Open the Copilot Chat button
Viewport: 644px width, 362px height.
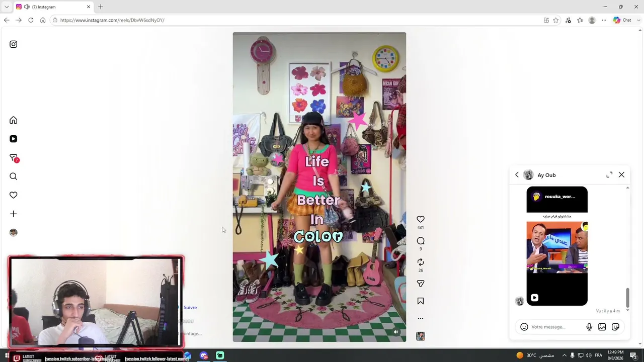(622, 20)
